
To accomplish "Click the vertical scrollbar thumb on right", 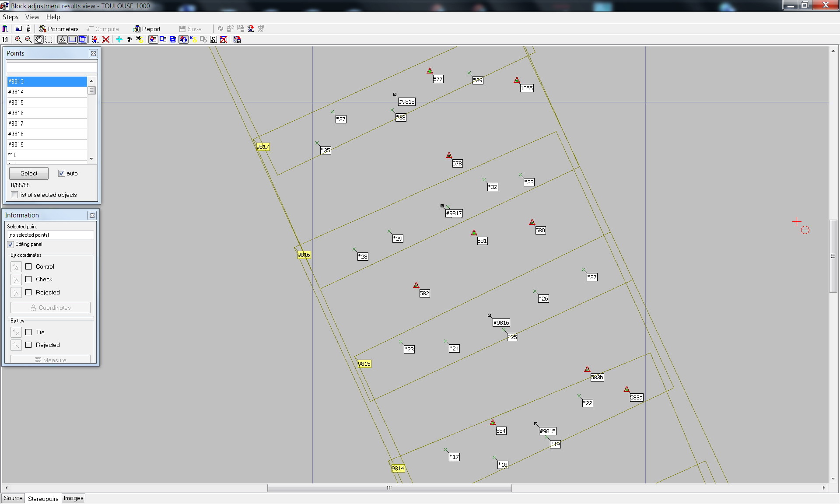I will pos(833,256).
